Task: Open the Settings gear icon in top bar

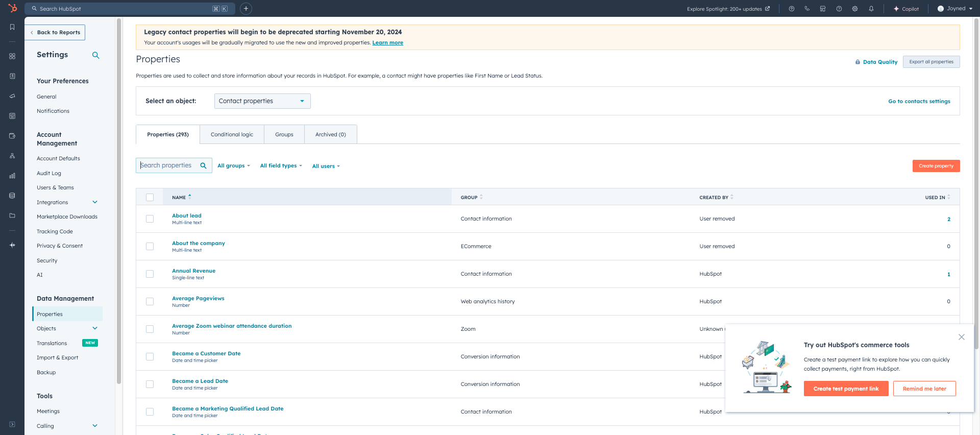Action: click(855, 9)
